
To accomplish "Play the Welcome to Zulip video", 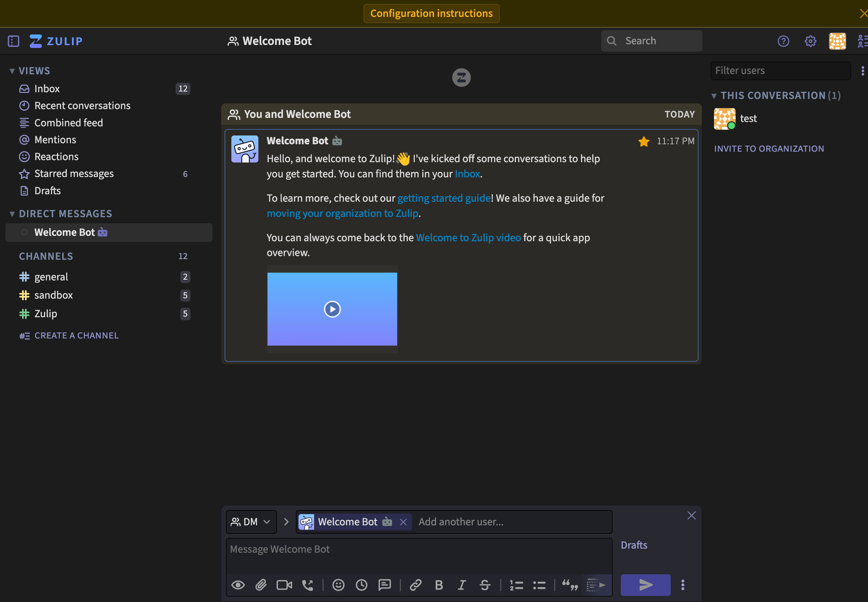I will tap(332, 309).
